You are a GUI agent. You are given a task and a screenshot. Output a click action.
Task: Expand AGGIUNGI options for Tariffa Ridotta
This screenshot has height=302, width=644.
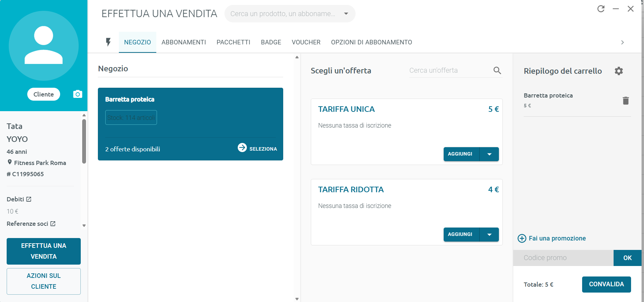[x=489, y=235]
